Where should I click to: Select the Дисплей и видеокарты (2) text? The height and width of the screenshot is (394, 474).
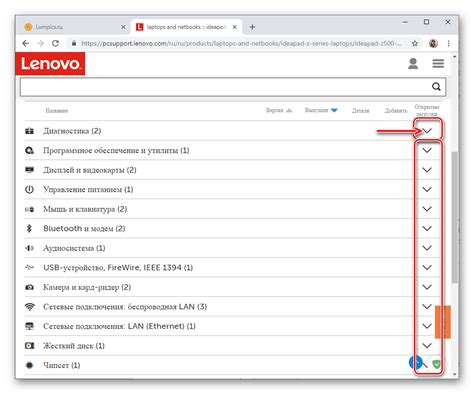(90, 170)
